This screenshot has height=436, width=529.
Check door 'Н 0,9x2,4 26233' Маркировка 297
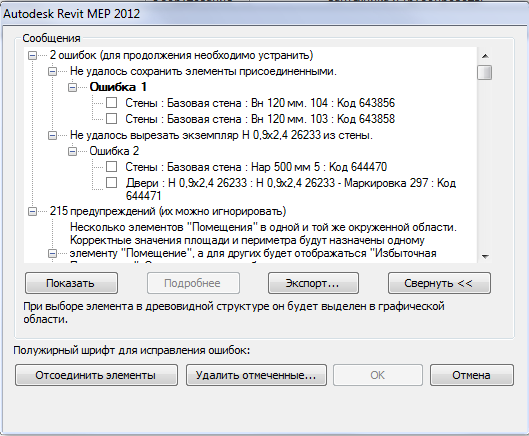click(x=112, y=183)
